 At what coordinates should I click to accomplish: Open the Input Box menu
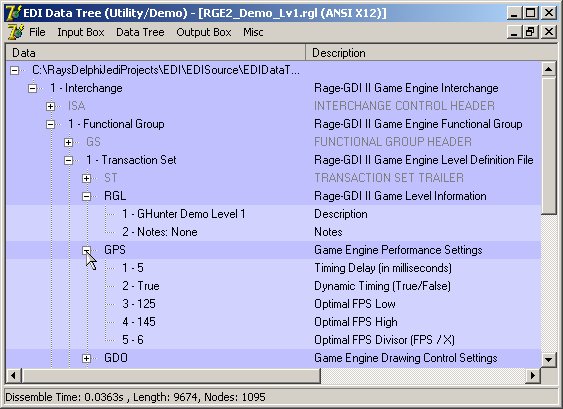81,32
